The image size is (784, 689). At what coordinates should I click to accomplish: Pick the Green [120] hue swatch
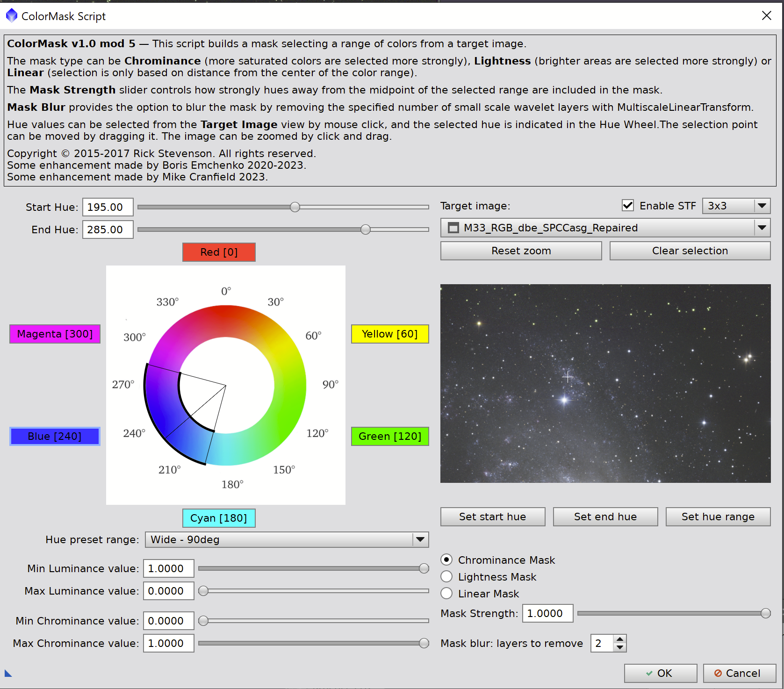tap(390, 436)
